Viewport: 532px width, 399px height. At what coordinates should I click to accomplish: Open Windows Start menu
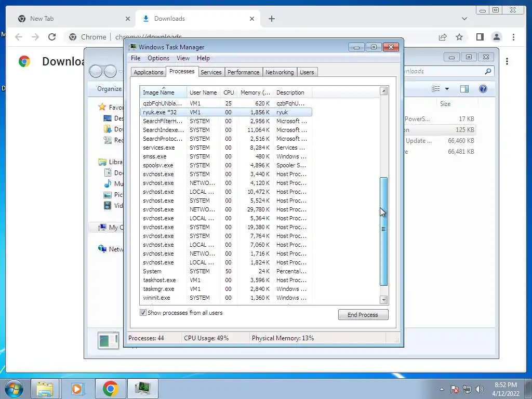pos(14,389)
